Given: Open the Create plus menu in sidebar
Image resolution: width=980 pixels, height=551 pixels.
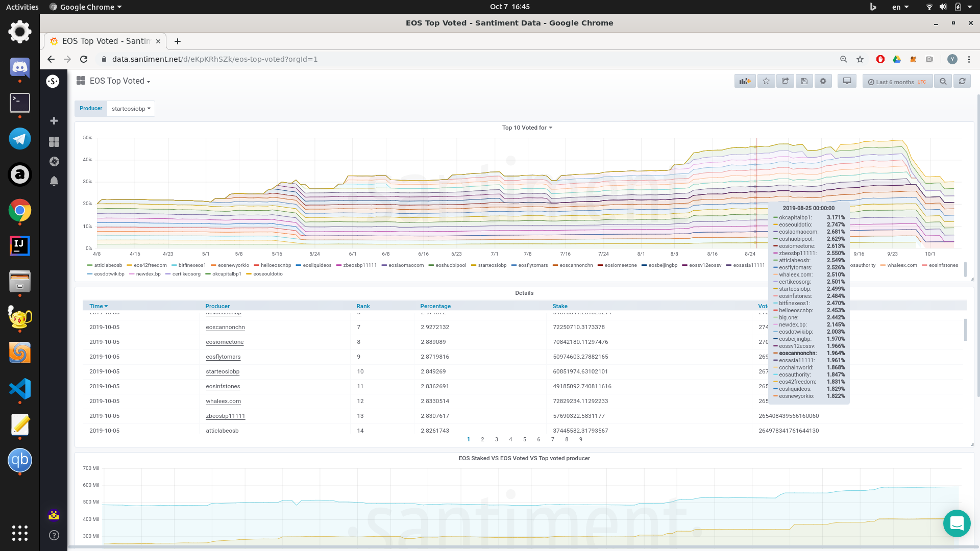Looking at the screenshot, I should click(54, 121).
